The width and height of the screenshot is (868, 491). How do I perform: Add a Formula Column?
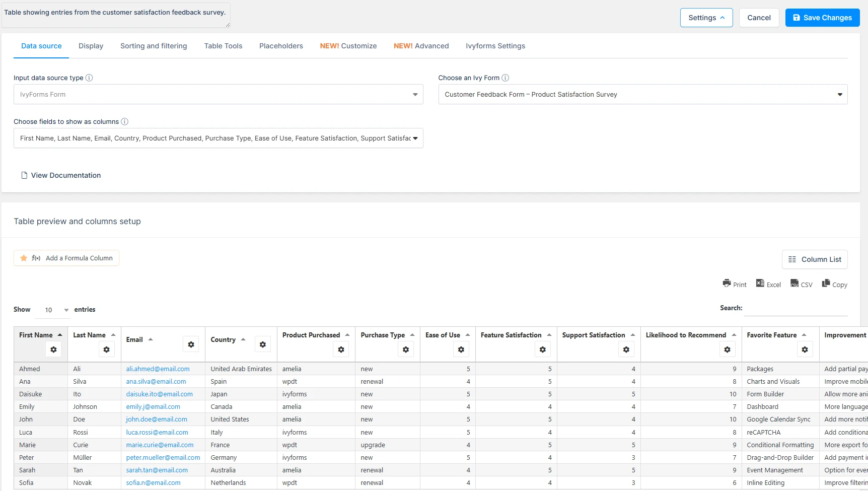pyautogui.click(x=66, y=257)
